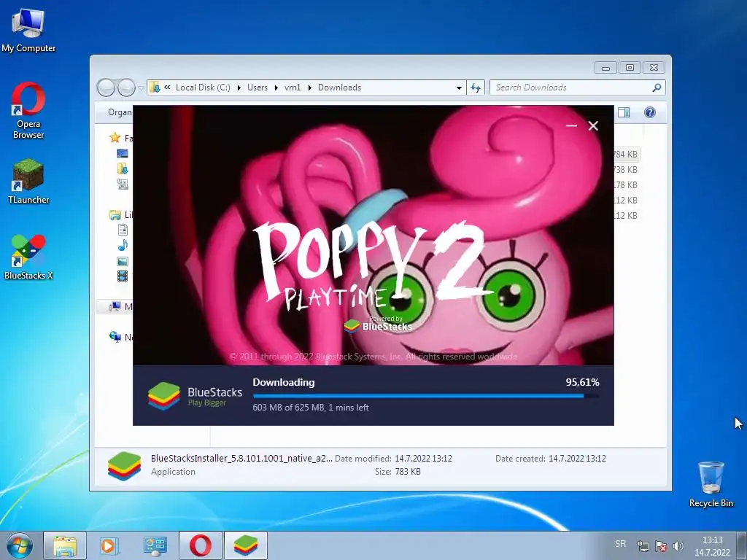Click the download progress bar in installer
Viewport: 747px width, 560px height.
point(426,396)
